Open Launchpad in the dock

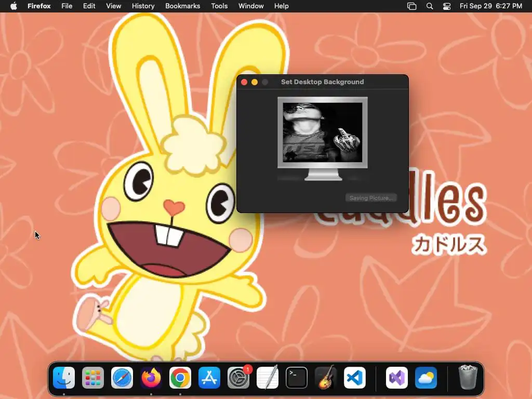point(93,378)
